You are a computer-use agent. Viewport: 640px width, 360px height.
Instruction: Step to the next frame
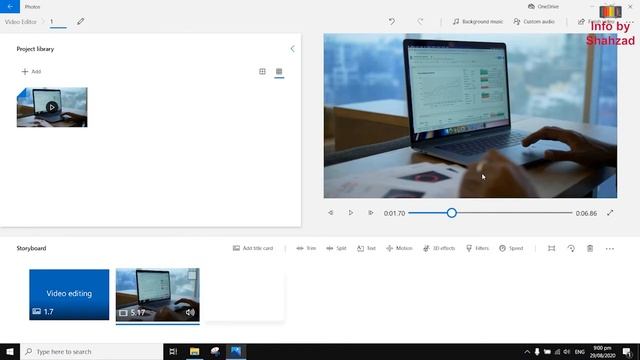371,213
